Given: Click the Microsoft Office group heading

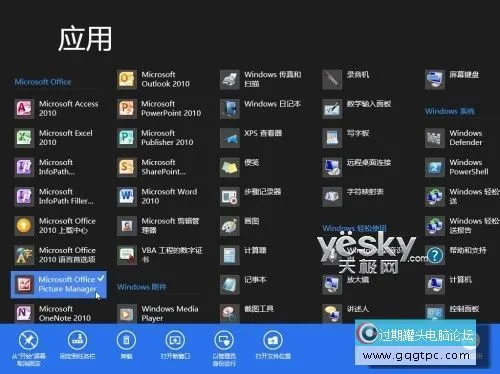Looking at the screenshot, I should pyautogui.click(x=43, y=82).
